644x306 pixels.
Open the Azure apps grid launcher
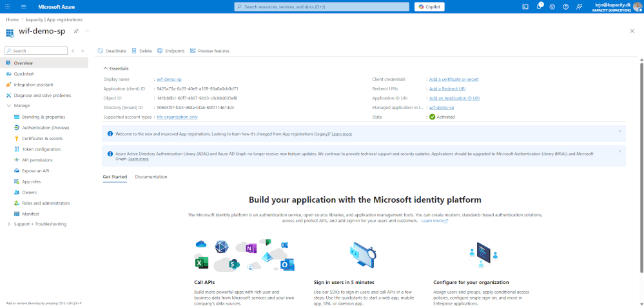pos(7,6)
